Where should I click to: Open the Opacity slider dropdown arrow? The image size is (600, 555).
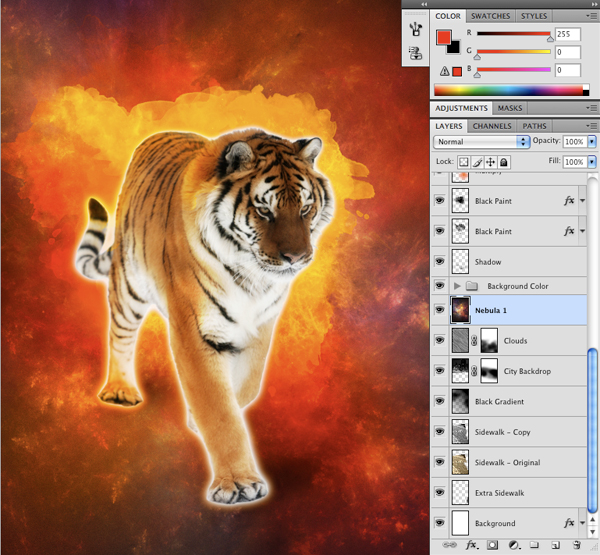pyautogui.click(x=592, y=141)
